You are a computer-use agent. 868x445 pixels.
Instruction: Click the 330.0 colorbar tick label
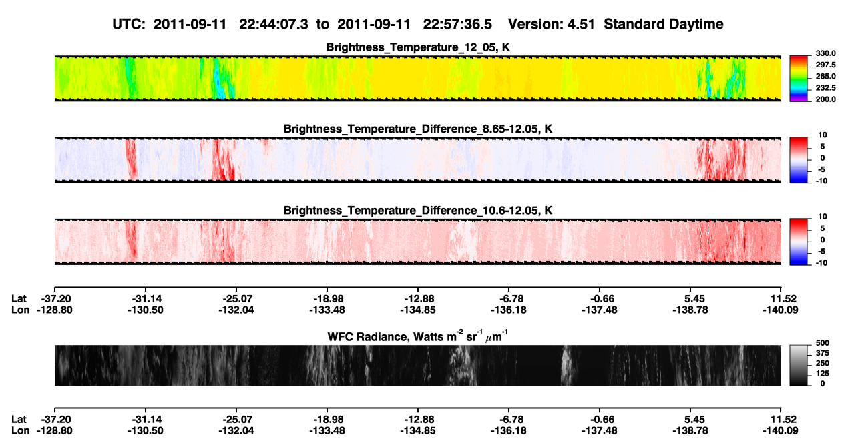click(826, 53)
